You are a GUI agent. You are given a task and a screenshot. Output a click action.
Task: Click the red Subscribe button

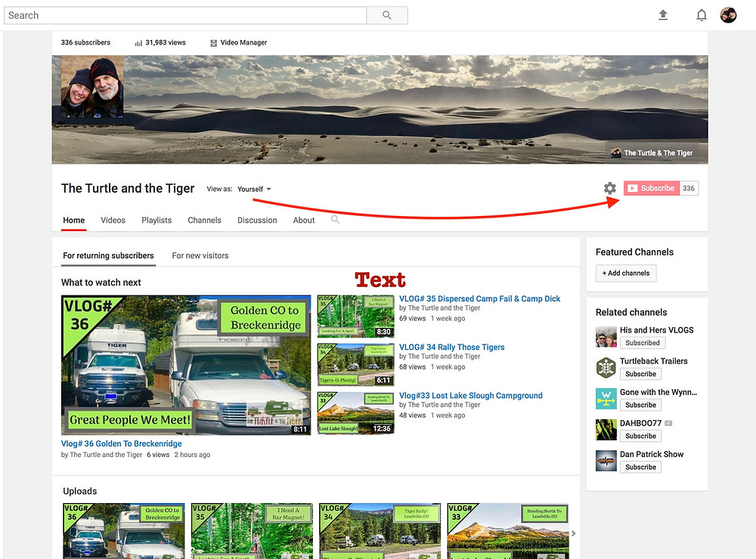(x=652, y=188)
